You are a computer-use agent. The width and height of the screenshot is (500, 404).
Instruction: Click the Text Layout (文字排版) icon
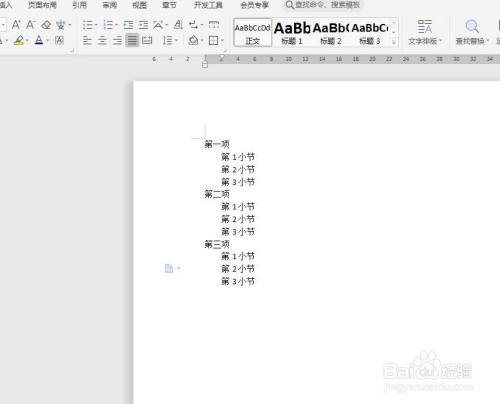[425, 27]
